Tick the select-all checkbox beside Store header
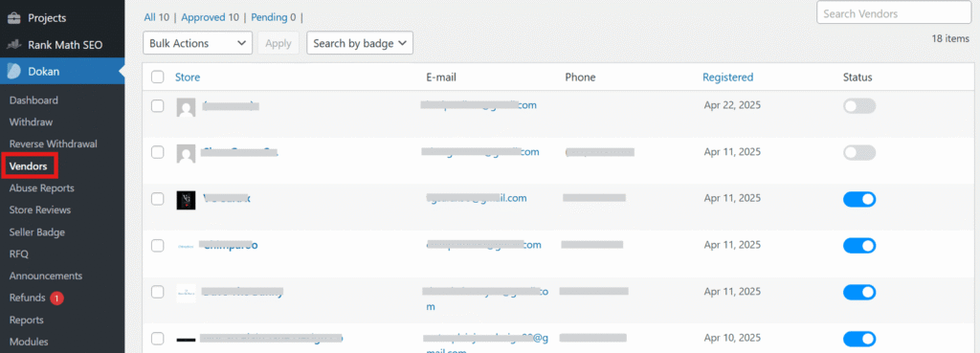 (x=158, y=77)
